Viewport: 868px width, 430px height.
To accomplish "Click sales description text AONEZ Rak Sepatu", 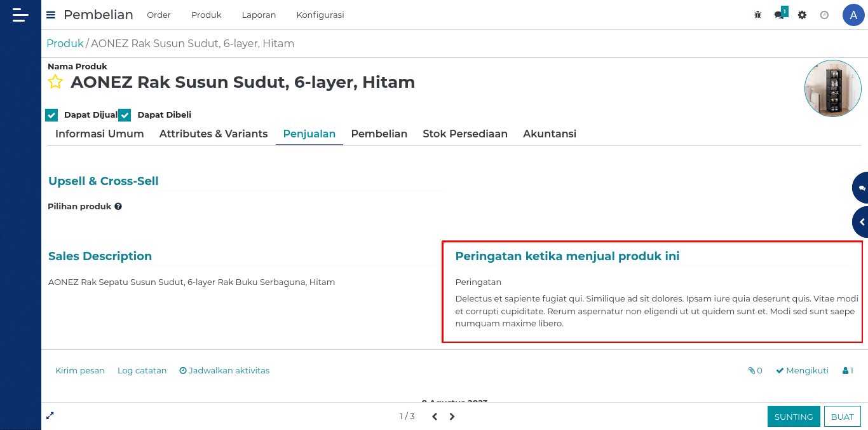I will pos(192,282).
